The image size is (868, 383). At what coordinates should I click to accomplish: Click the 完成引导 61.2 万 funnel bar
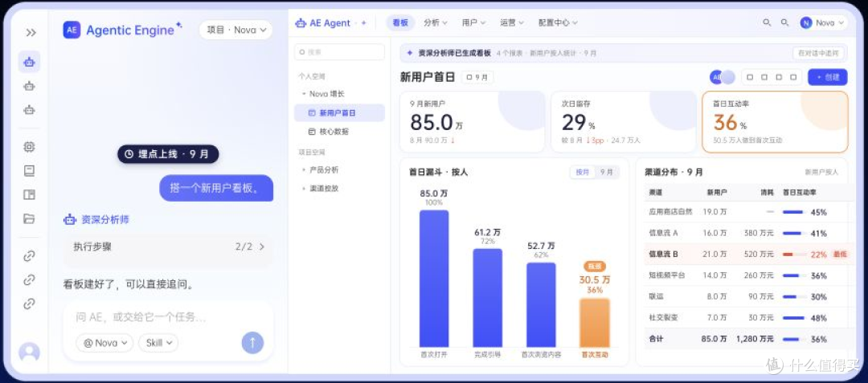(488, 298)
